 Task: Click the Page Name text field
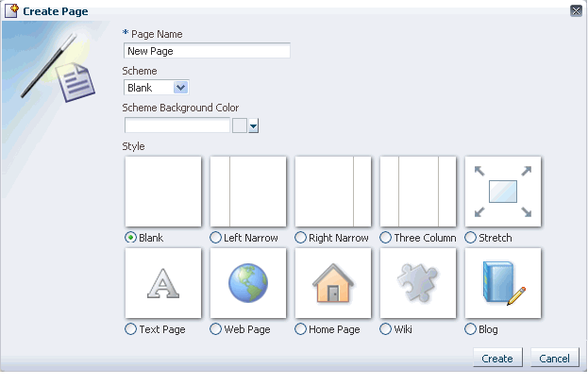pyautogui.click(x=207, y=51)
